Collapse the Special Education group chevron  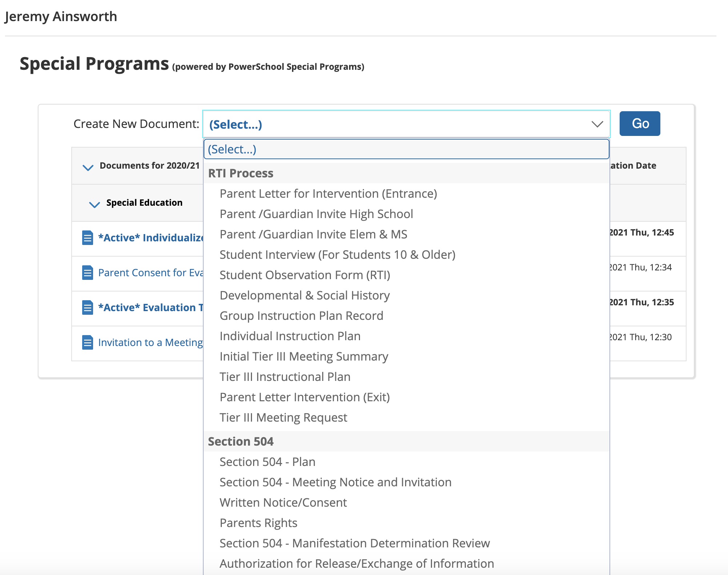click(x=95, y=204)
